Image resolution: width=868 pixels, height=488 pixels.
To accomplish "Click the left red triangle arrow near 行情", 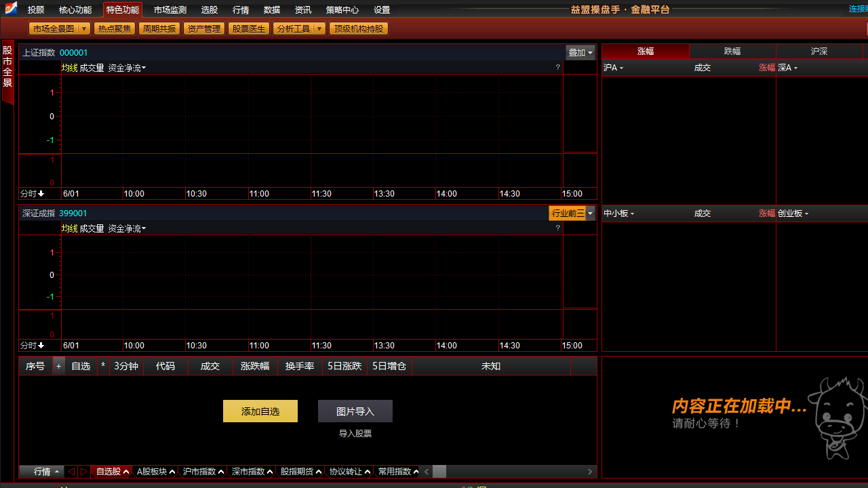I will coord(71,472).
